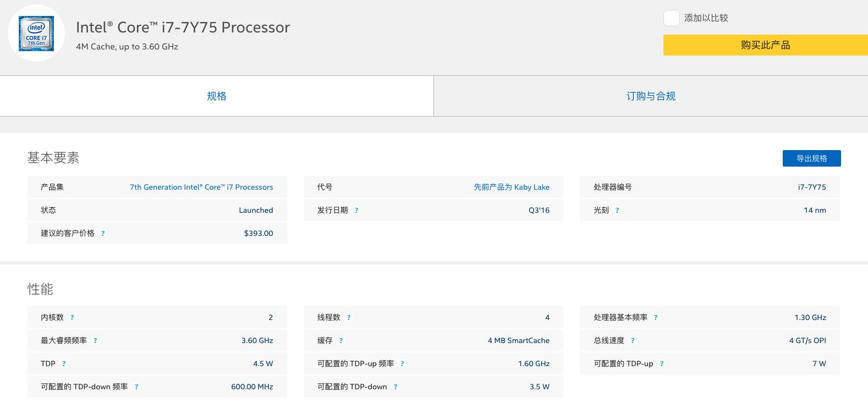Open the 订购与合规 tab
The width and height of the screenshot is (868, 414).
651,96
